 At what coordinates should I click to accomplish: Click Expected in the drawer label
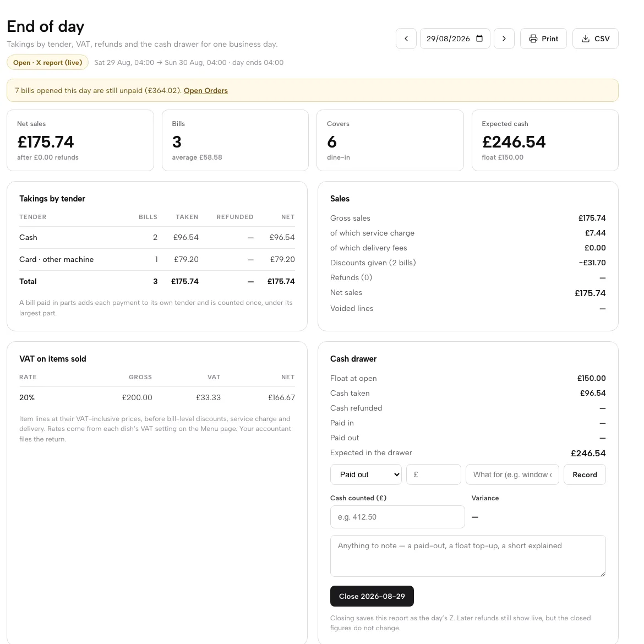pos(371,452)
